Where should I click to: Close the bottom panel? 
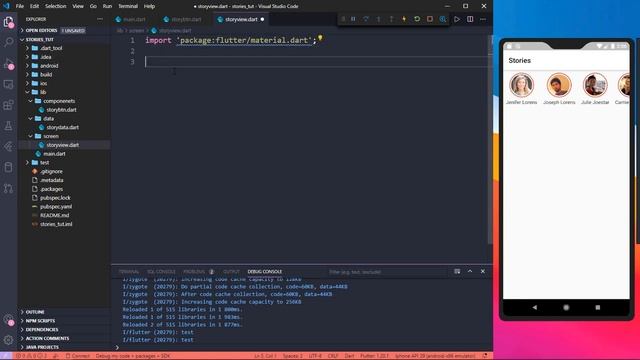click(483, 271)
